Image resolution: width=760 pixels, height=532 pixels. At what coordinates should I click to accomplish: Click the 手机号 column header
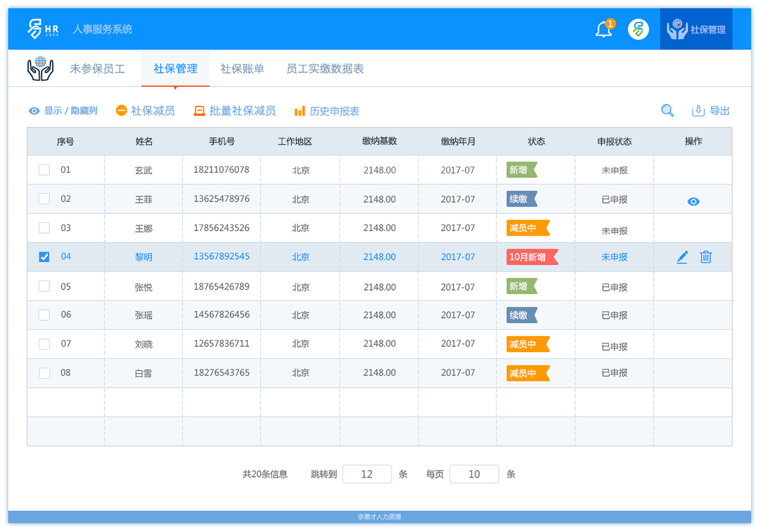pos(222,141)
